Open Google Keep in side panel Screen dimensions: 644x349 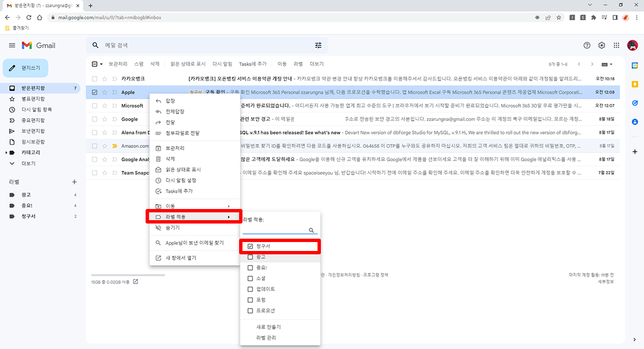tap(634, 84)
